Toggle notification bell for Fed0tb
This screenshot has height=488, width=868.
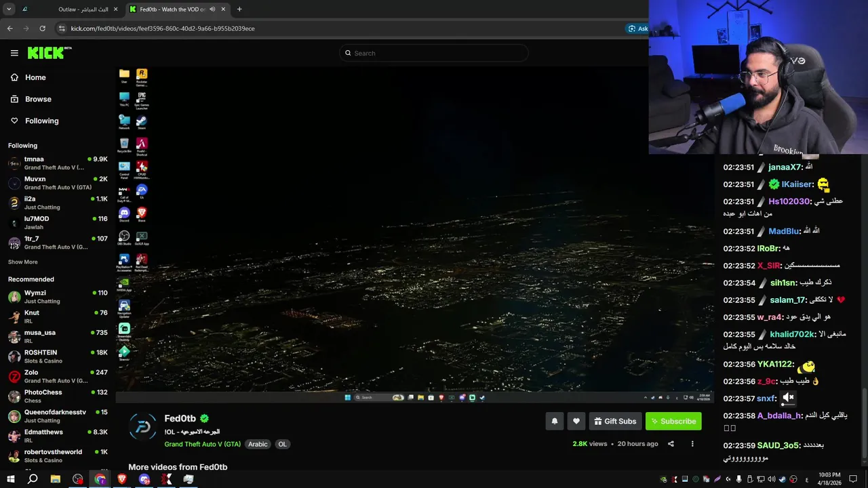point(555,421)
